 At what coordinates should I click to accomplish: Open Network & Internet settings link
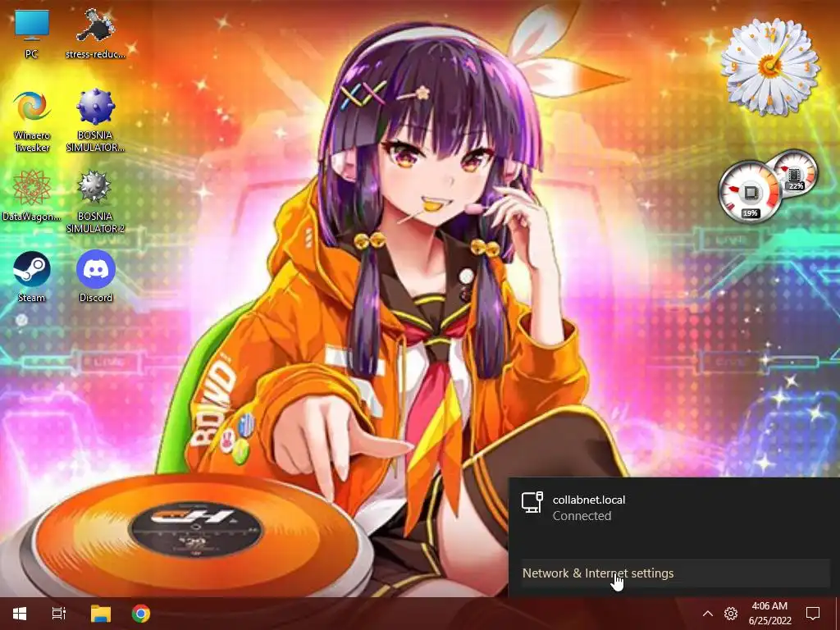click(x=598, y=573)
